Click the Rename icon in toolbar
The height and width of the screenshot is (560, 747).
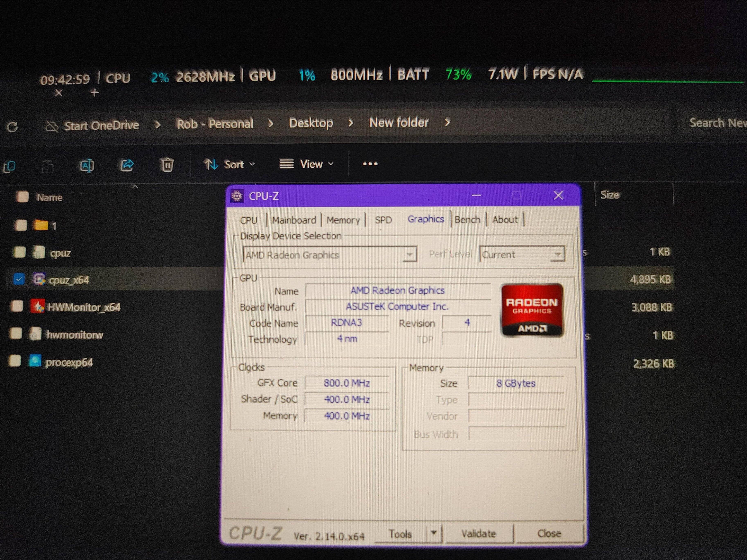click(87, 165)
